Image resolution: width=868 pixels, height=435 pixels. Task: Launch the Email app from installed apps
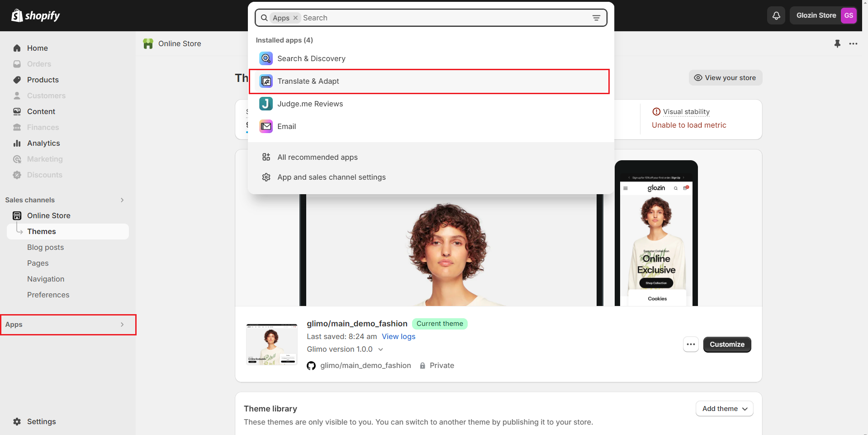pos(286,126)
